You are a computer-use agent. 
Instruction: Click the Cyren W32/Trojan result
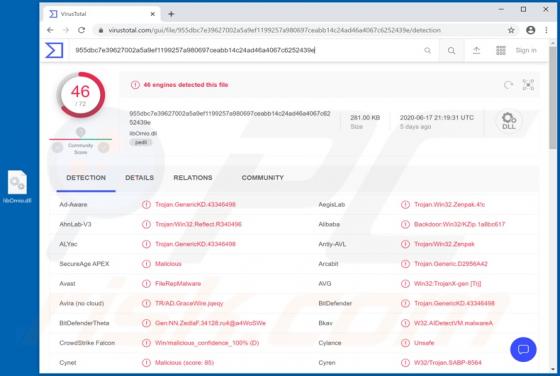pos(448,362)
